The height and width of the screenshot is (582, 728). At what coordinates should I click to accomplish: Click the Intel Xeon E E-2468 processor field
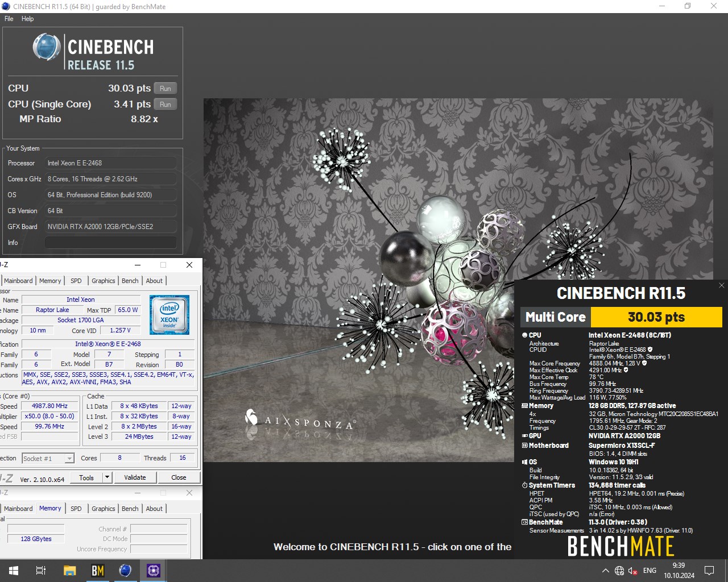click(x=111, y=163)
